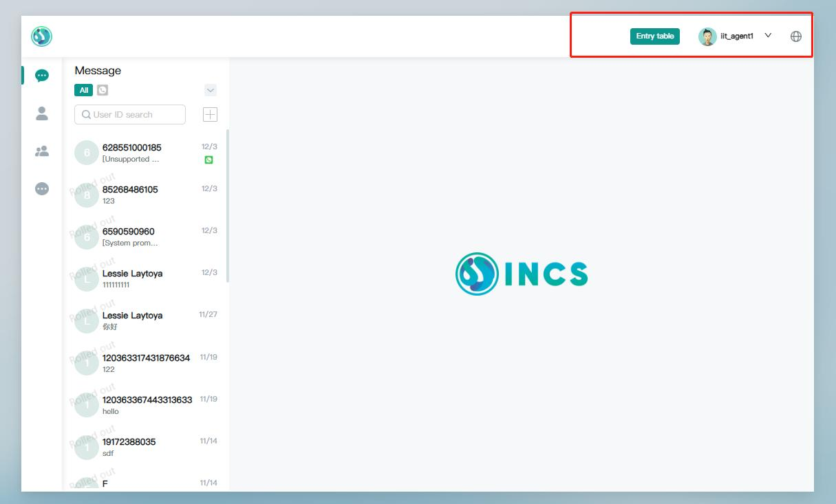Click the Entry table button

click(x=655, y=36)
